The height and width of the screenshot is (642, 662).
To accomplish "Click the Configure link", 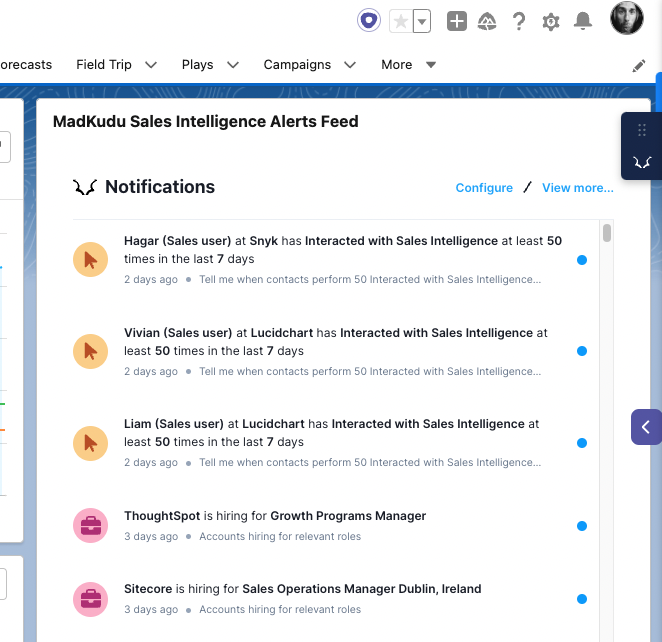I will click(x=484, y=188).
